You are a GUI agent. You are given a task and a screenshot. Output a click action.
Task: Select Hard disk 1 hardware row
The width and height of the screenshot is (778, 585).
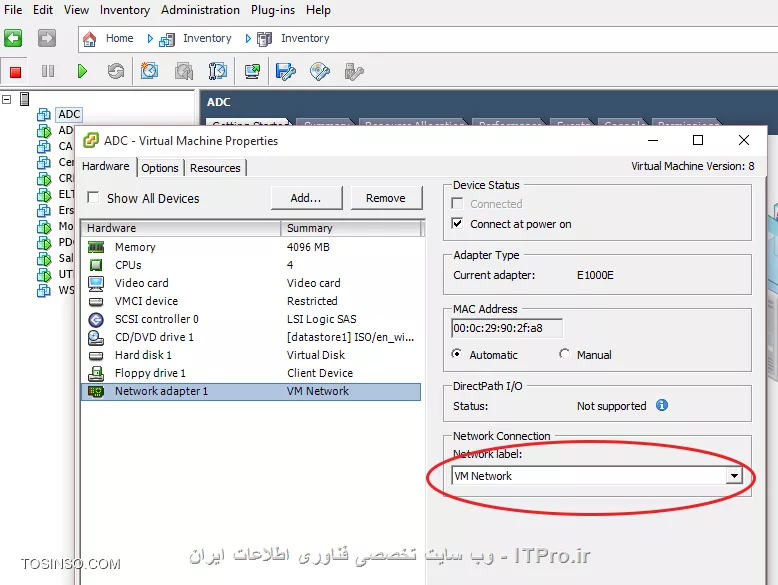[251, 355]
